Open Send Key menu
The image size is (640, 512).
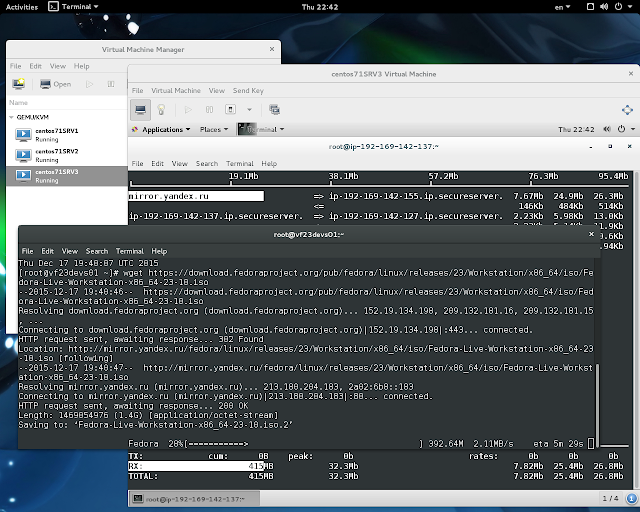click(x=248, y=91)
